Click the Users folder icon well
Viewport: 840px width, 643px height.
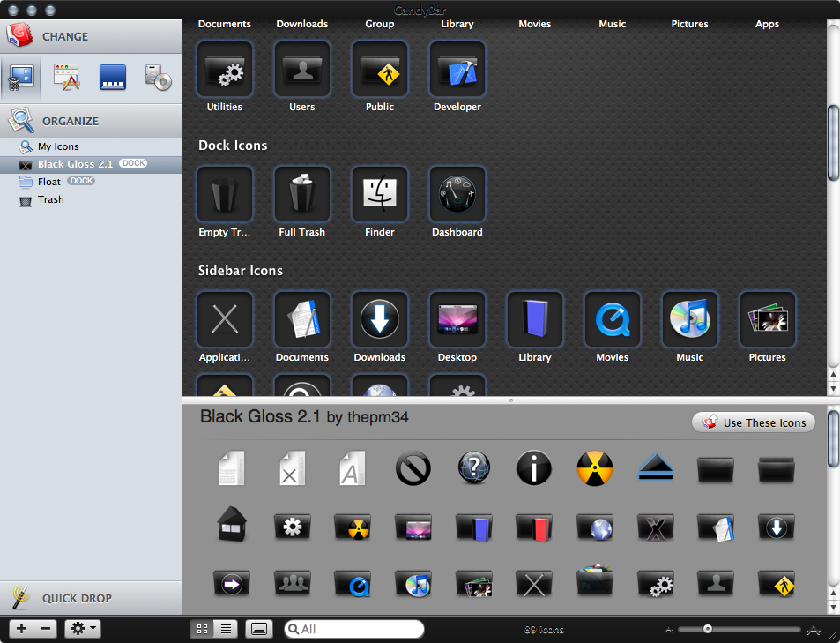302,69
